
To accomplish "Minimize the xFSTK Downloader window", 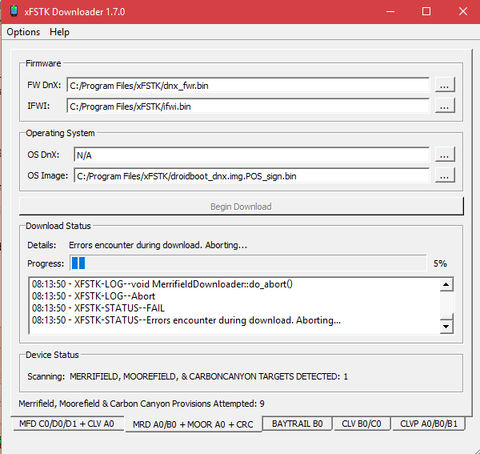I will [x=390, y=11].
